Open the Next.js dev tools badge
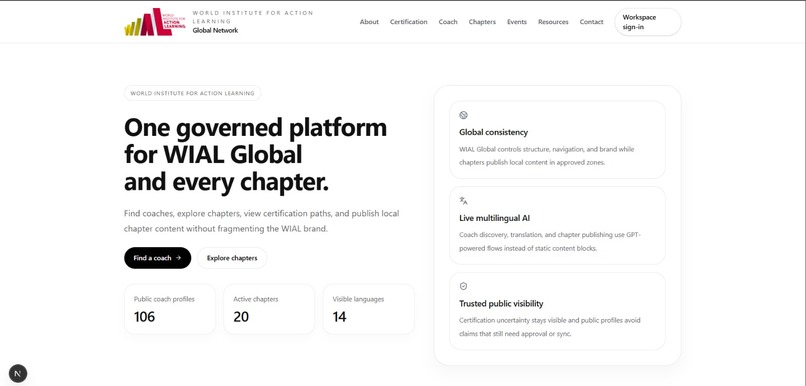Image resolution: width=806 pixels, height=386 pixels. [x=18, y=374]
